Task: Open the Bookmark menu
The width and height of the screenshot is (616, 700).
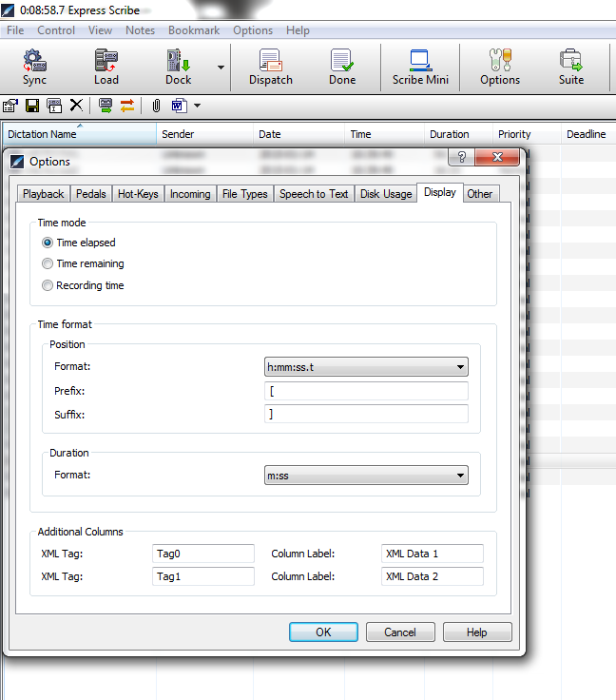Action: 194,30
